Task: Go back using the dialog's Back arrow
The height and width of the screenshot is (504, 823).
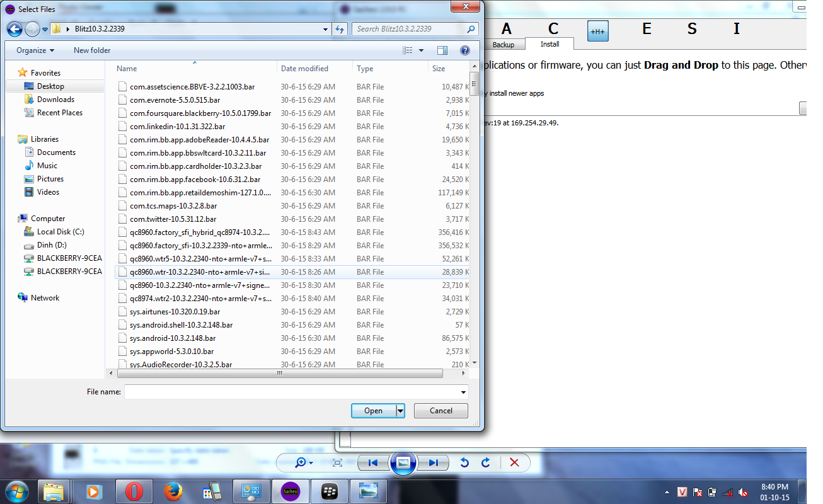Action: pyautogui.click(x=15, y=29)
